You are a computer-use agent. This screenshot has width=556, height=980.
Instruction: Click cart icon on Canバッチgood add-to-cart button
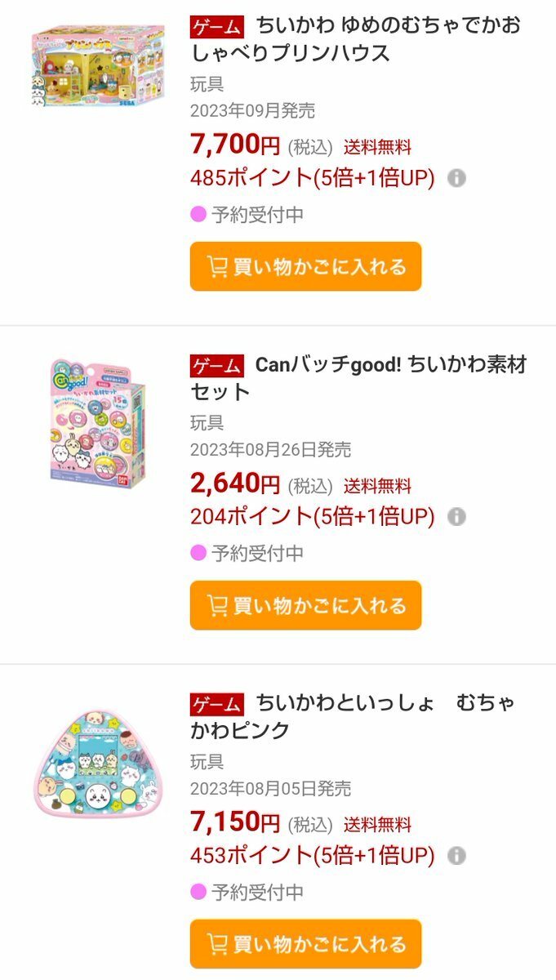click(217, 605)
